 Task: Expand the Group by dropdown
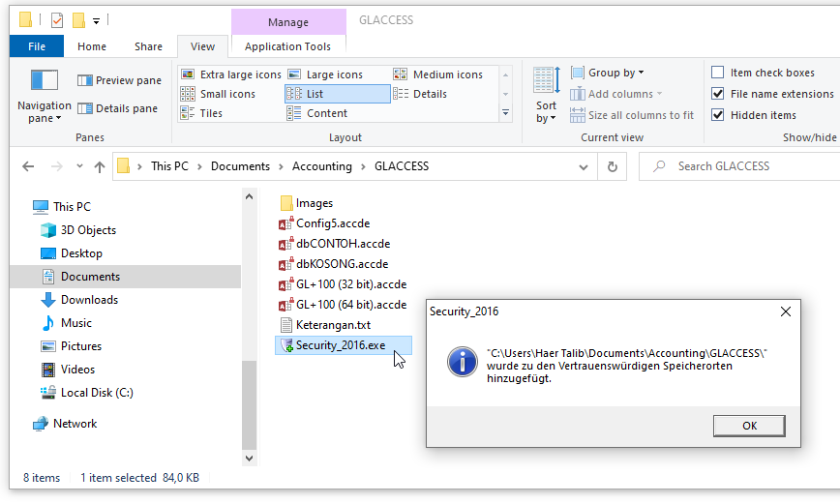(608, 73)
